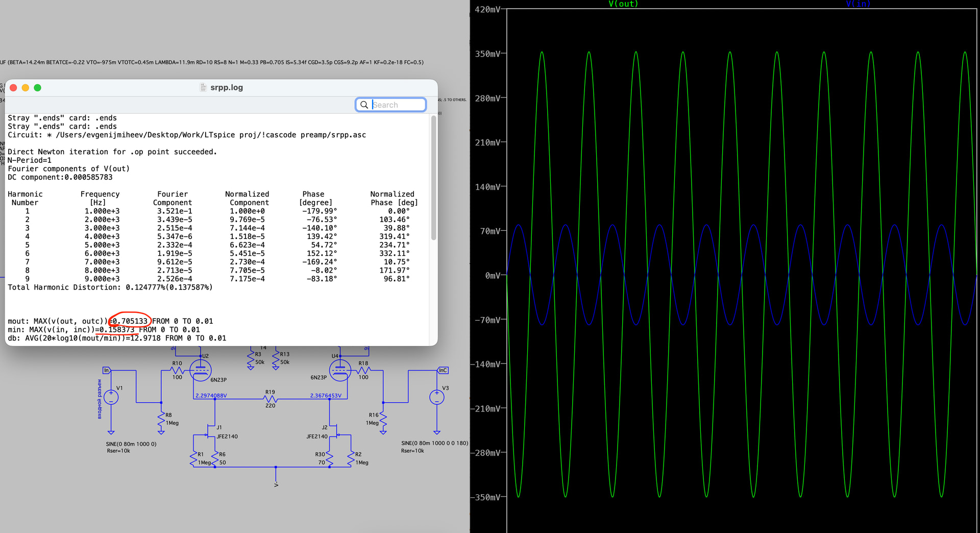980x533 pixels.
Task: Close the srpp.log window
Action: coord(13,88)
